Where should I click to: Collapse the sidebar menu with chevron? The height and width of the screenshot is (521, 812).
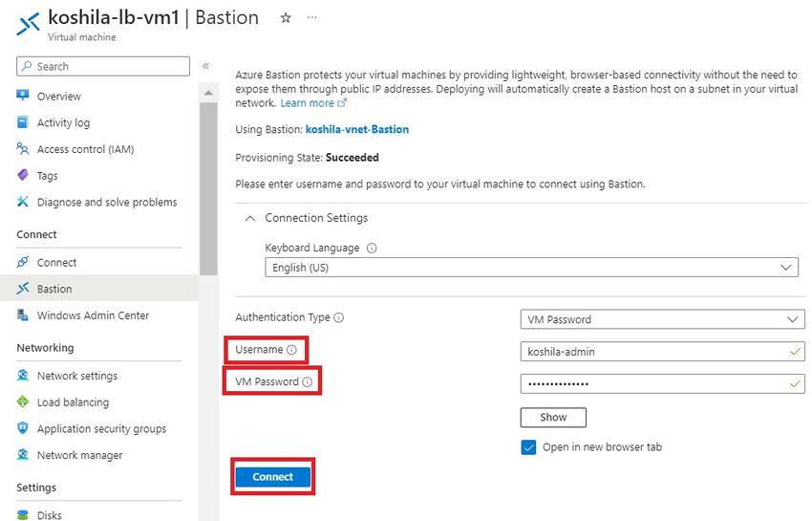point(205,66)
